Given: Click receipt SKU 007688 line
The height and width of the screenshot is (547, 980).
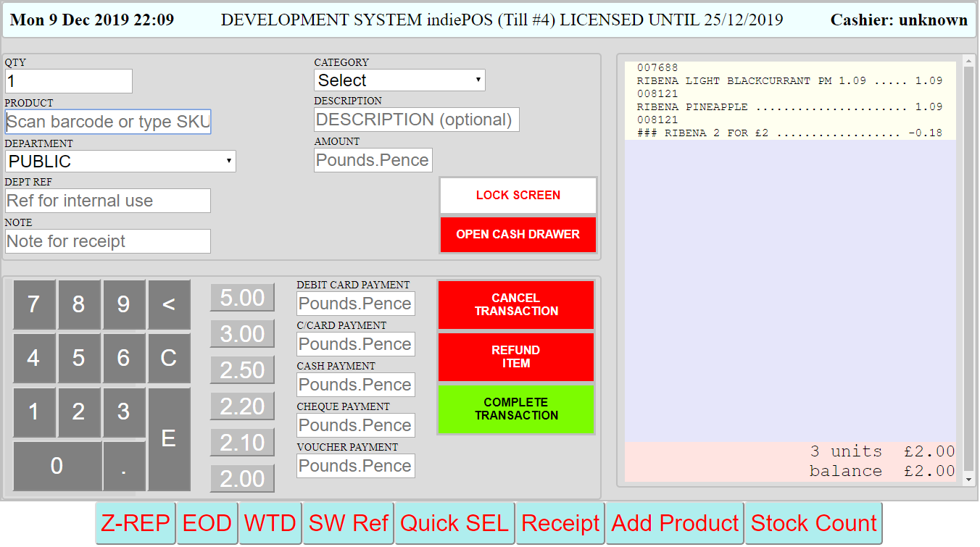Looking at the screenshot, I should pos(657,68).
